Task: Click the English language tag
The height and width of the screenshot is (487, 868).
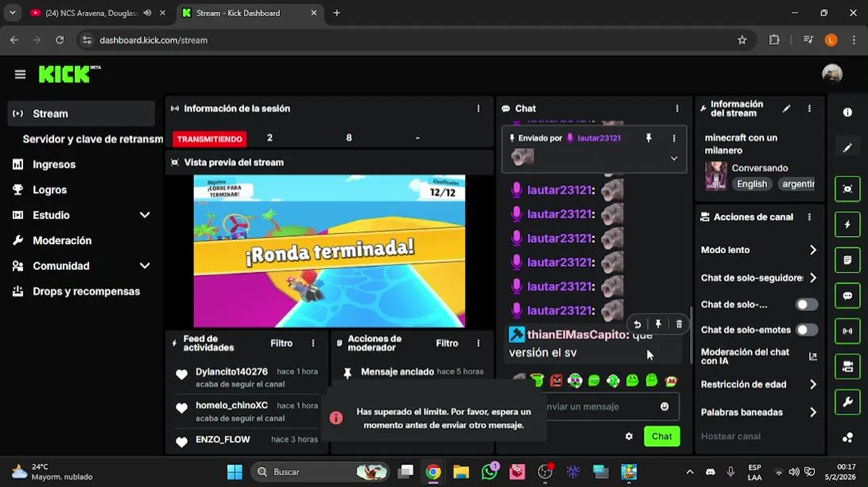Action: pos(752,184)
